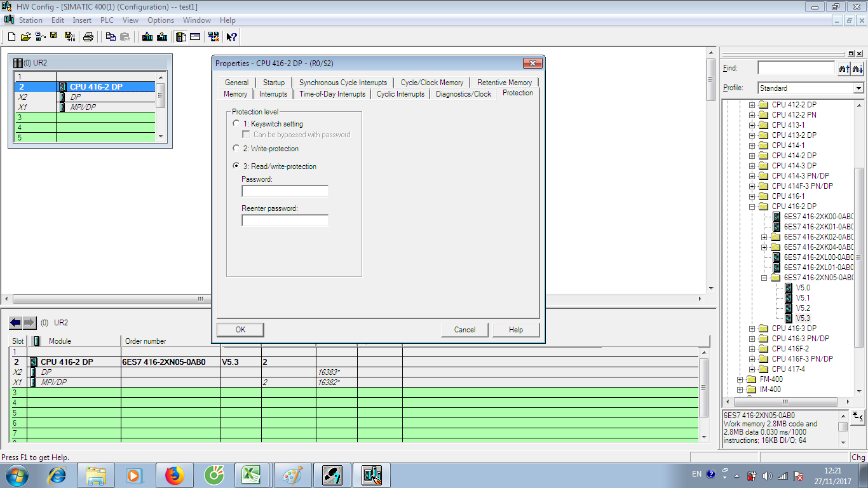Click the Configure Network toolbar icon
Viewport: 868px width, 488px height.
pos(214,37)
